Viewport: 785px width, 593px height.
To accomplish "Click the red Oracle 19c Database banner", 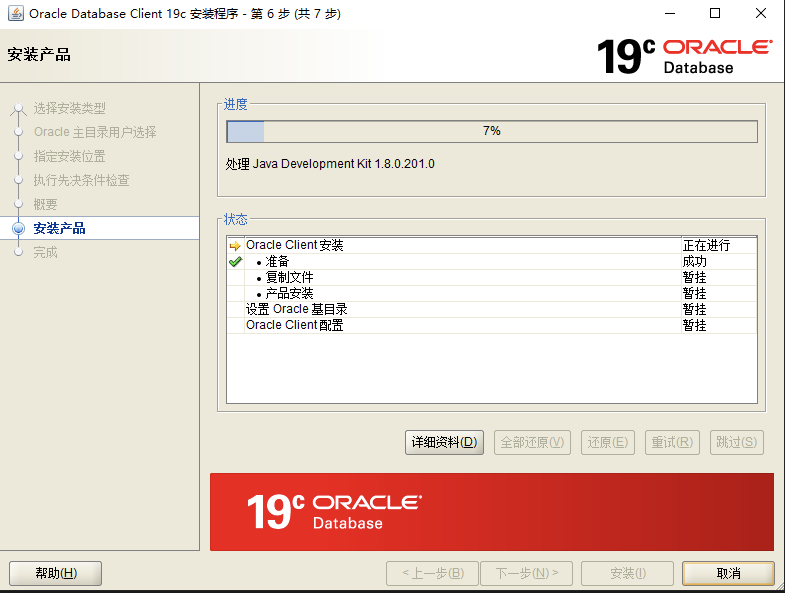I will [x=492, y=512].
